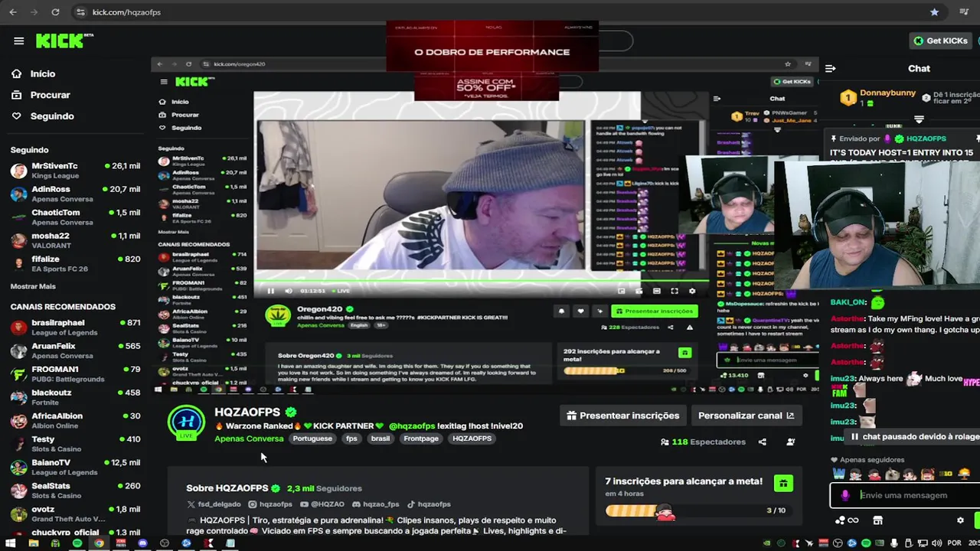Screen dimensions: 980x551
Task: Click the green gift icon in subscription goal
Action: (x=782, y=483)
